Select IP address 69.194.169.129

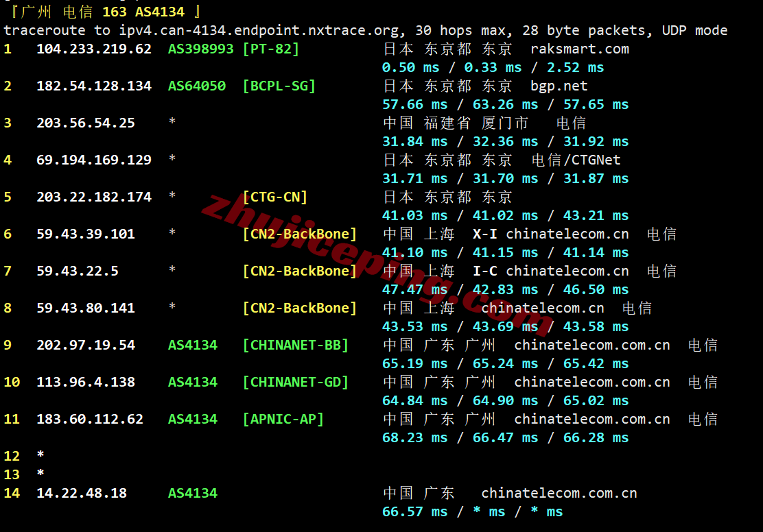[94, 160]
